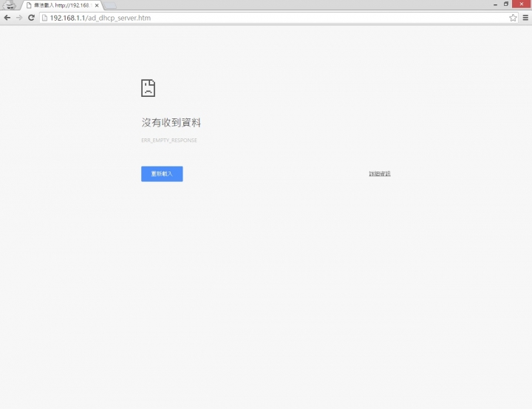This screenshot has height=409, width=532.
Task: Restore the browser window size
Action: 506,4
